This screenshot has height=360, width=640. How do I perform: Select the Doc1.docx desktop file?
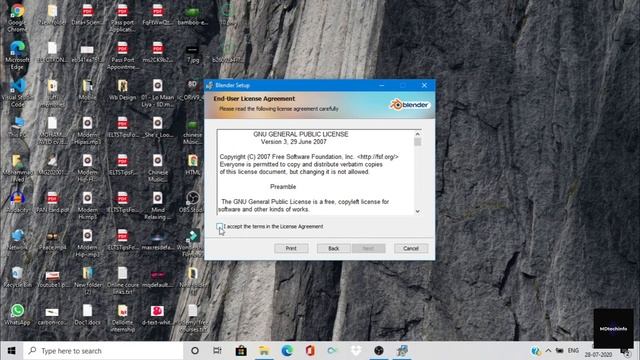[x=87, y=314]
